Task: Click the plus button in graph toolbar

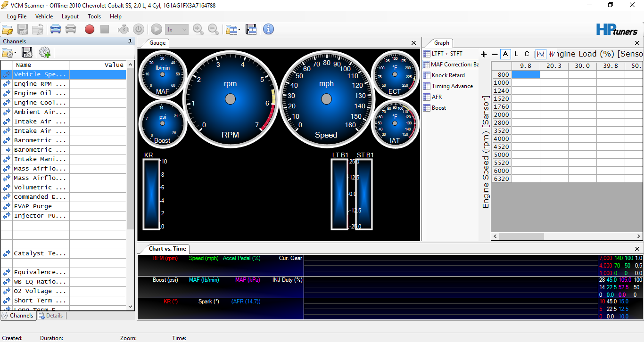Action: [x=483, y=54]
